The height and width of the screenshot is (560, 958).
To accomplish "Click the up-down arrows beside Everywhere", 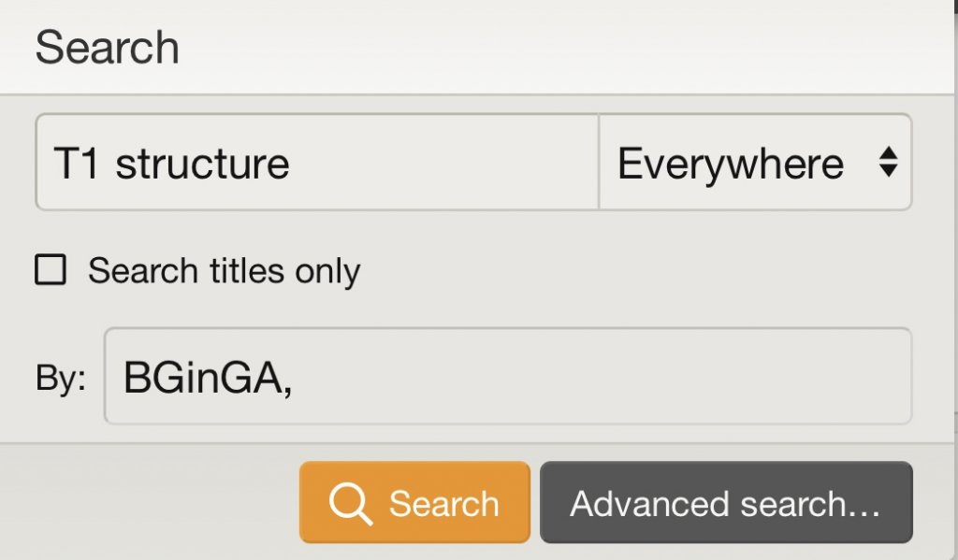I will (889, 163).
